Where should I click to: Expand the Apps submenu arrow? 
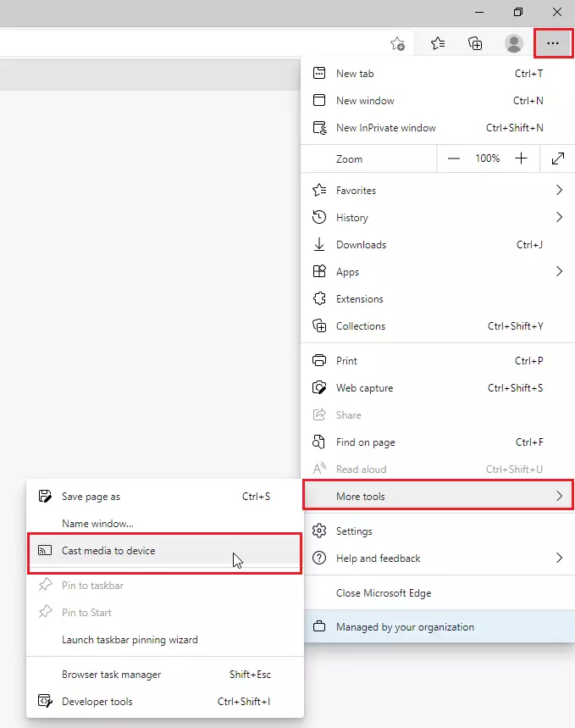(x=559, y=271)
